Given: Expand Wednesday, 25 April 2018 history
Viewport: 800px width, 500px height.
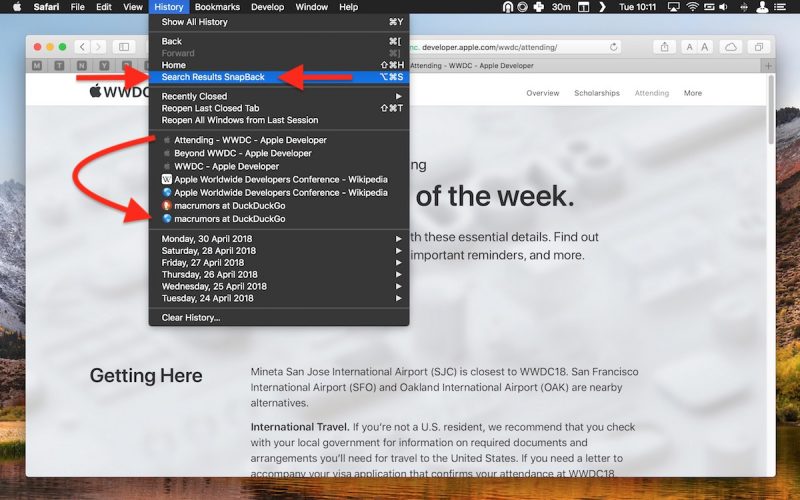Looking at the screenshot, I should [x=279, y=286].
